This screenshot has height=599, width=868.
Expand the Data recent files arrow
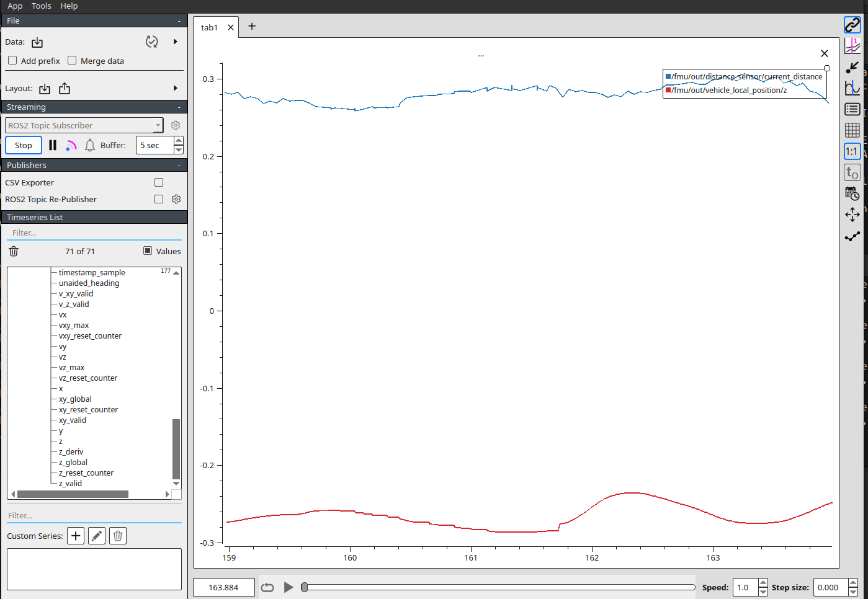(x=176, y=42)
